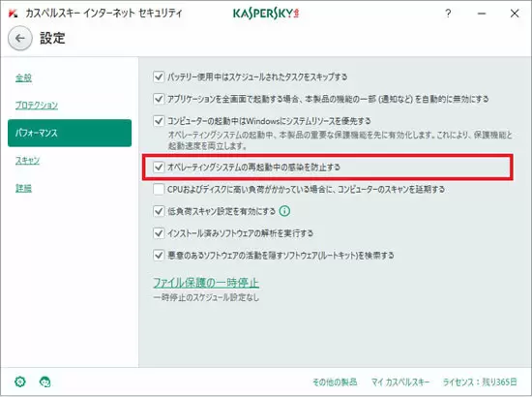Click the help question mark icon
Image resolution: width=532 pixels, height=397 pixels.
pyautogui.click(x=448, y=14)
